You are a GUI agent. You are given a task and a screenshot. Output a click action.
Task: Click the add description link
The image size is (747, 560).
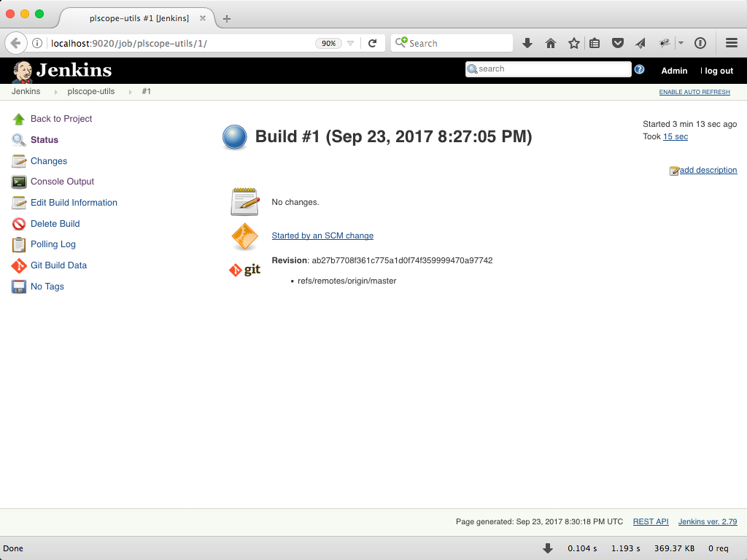(x=708, y=171)
